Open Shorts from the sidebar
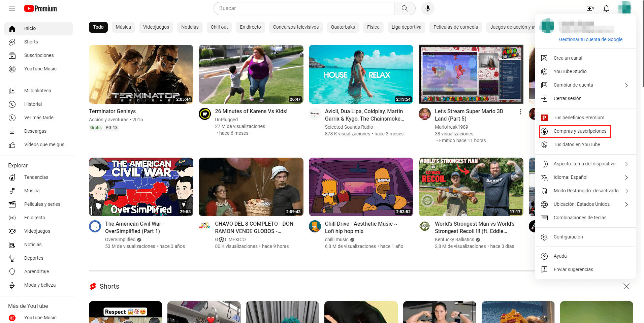Image resolution: width=644 pixels, height=323 pixels. 38,42
